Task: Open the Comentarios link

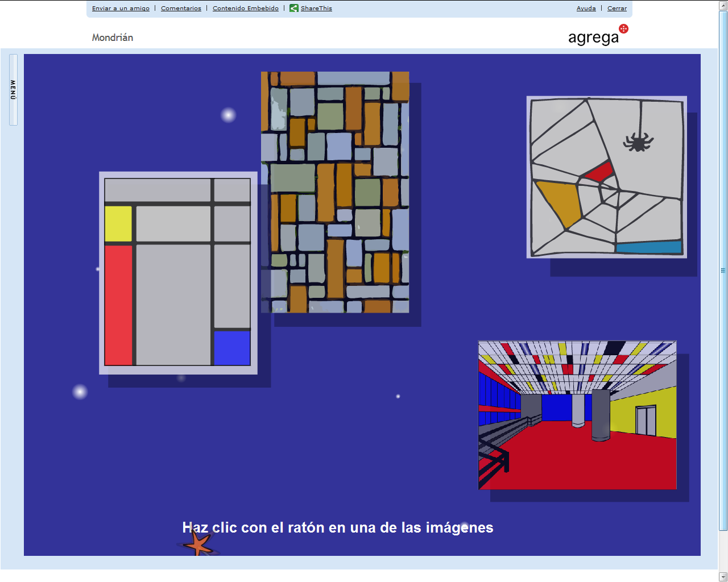Action: click(181, 9)
